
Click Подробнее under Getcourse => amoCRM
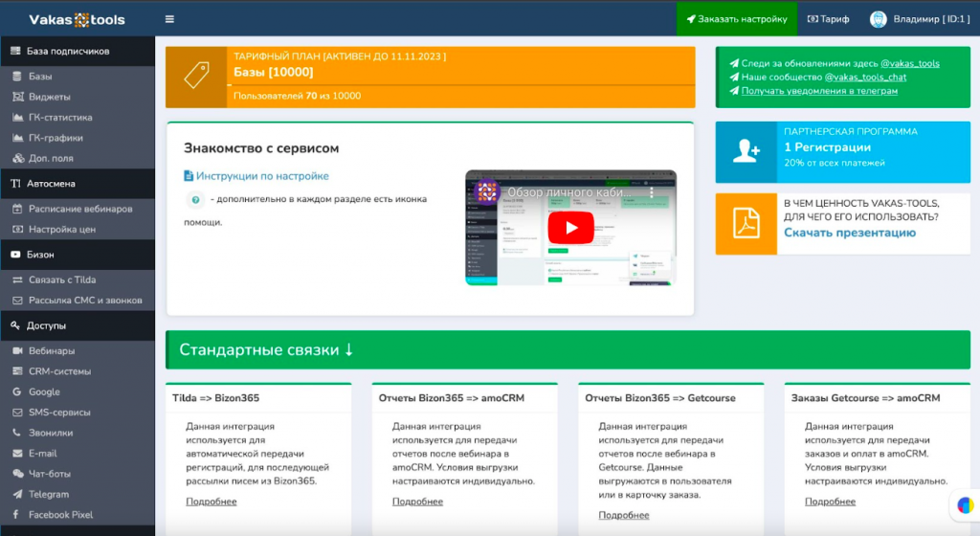830,502
